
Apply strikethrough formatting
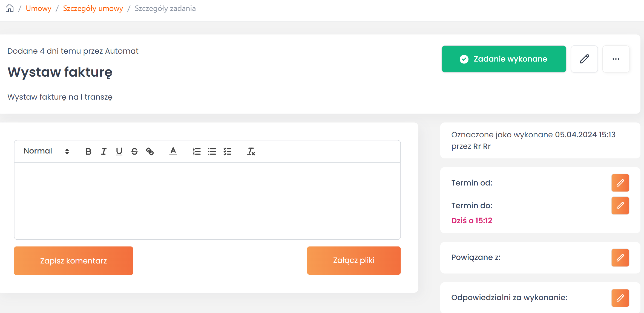pyautogui.click(x=134, y=151)
